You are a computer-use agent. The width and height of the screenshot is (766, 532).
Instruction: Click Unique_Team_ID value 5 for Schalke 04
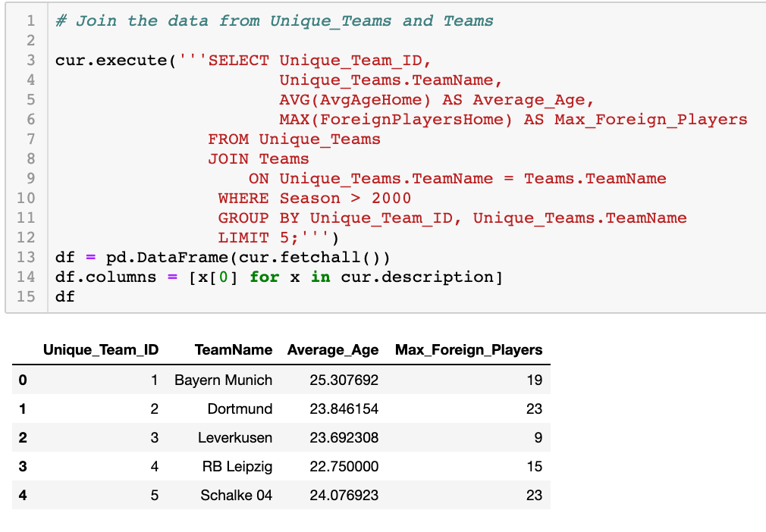pos(155,496)
